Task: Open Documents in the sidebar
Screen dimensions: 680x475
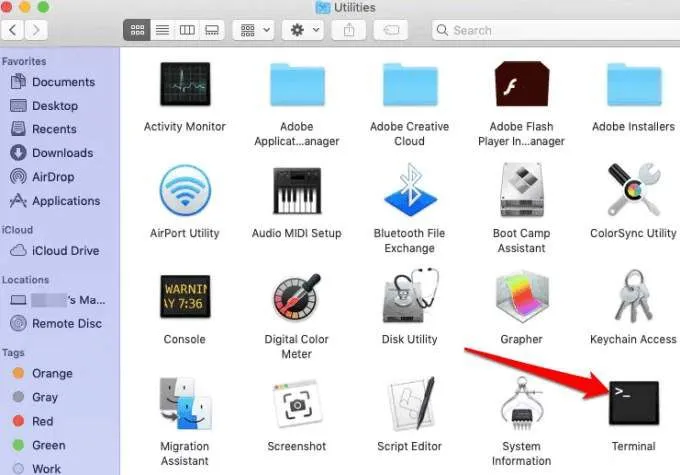Action: (60, 82)
